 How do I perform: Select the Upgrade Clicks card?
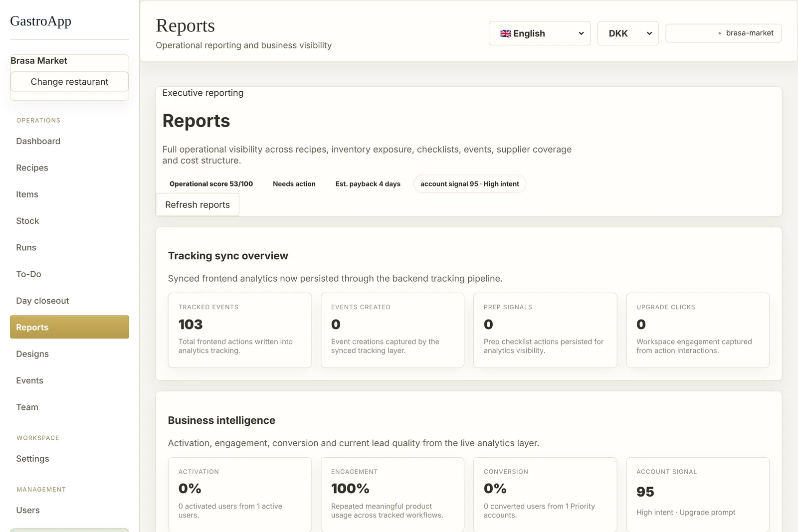point(698,330)
